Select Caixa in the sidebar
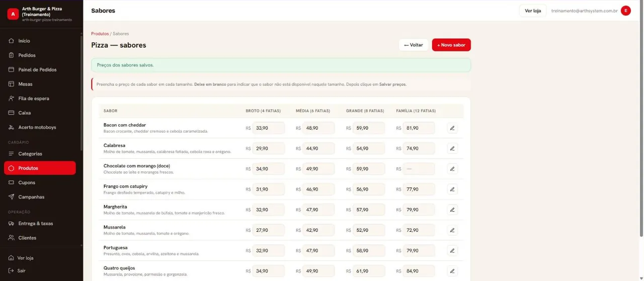 [x=40, y=113]
